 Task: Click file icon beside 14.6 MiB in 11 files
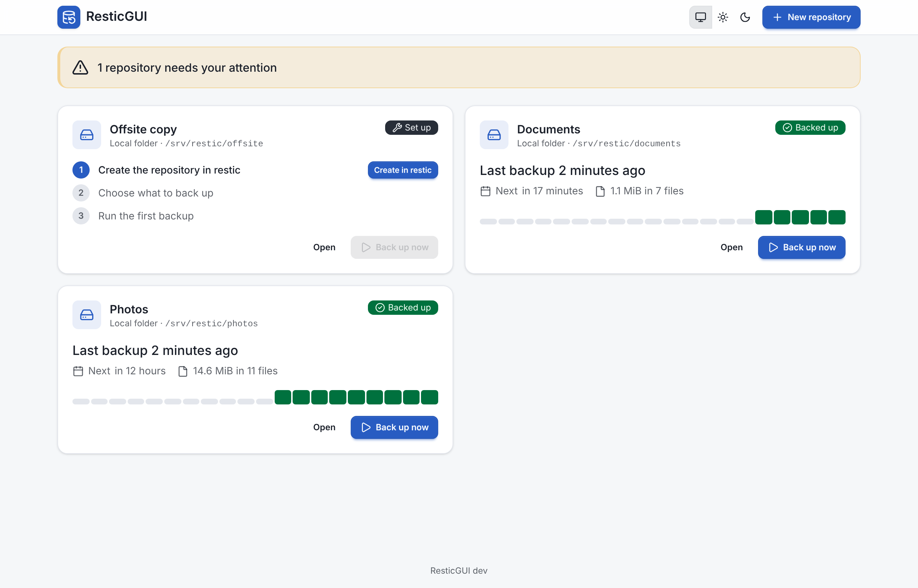pos(183,371)
